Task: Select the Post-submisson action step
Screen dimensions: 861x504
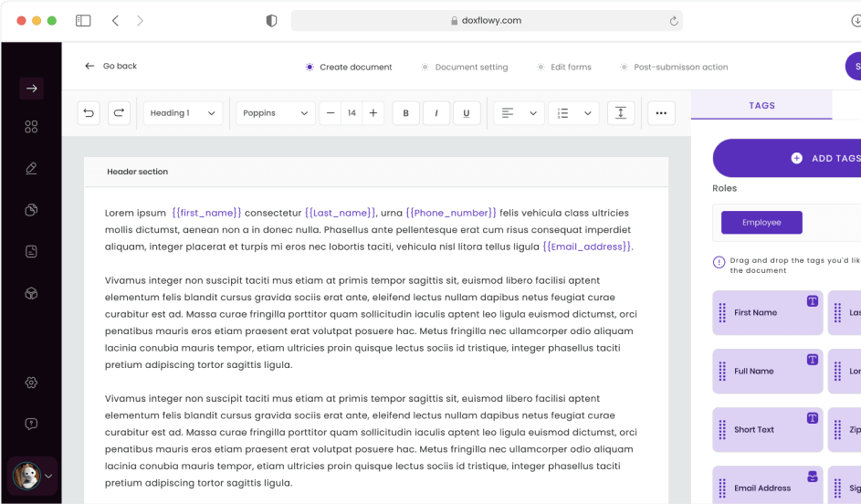Action: pos(674,67)
